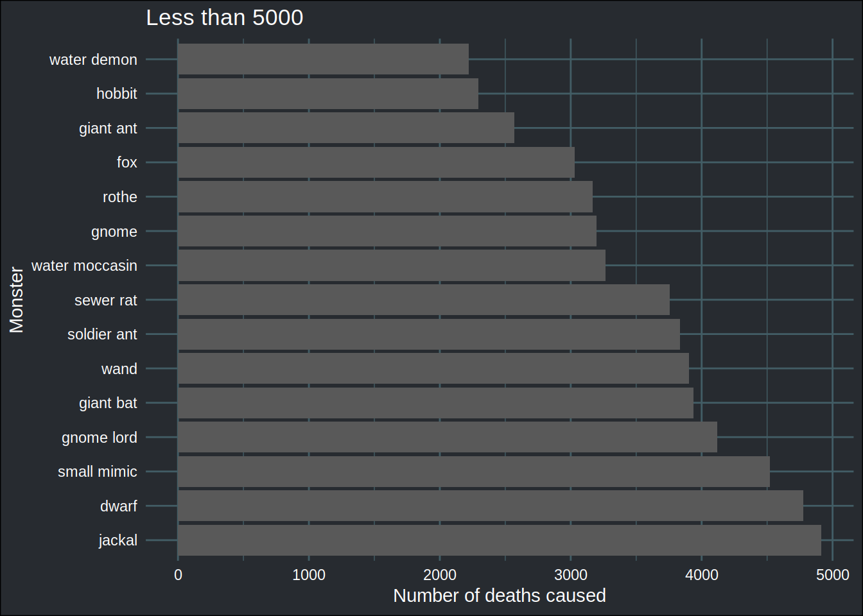
Task: Click the "dwarf" axis label
Action: pos(119,506)
